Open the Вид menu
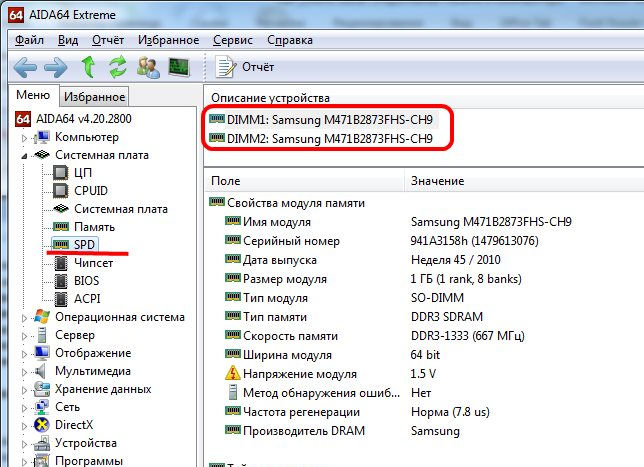The image size is (644, 467). [x=68, y=40]
